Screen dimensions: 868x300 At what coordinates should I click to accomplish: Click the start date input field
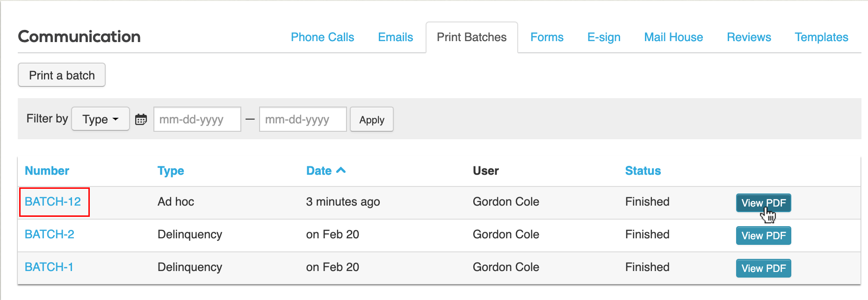tap(197, 120)
